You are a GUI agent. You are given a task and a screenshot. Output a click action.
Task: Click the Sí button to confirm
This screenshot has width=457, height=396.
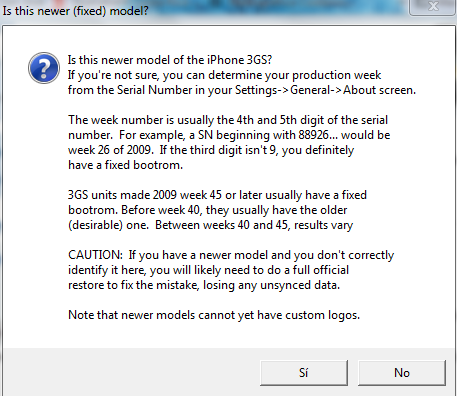pyautogui.click(x=304, y=372)
